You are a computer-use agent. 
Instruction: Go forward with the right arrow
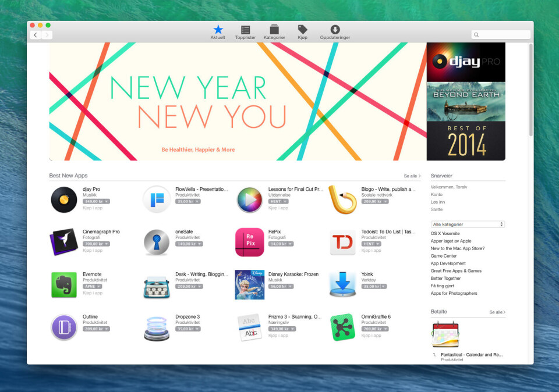click(47, 35)
